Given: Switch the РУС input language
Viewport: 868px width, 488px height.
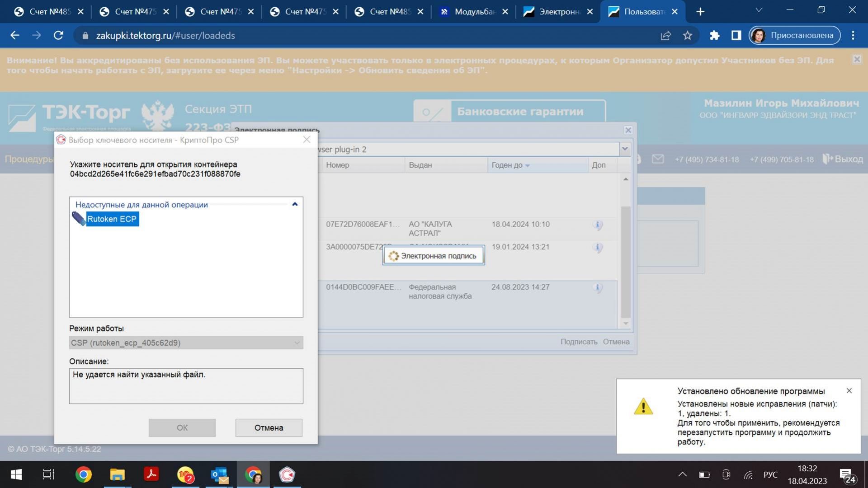Looking at the screenshot, I should point(770,474).
